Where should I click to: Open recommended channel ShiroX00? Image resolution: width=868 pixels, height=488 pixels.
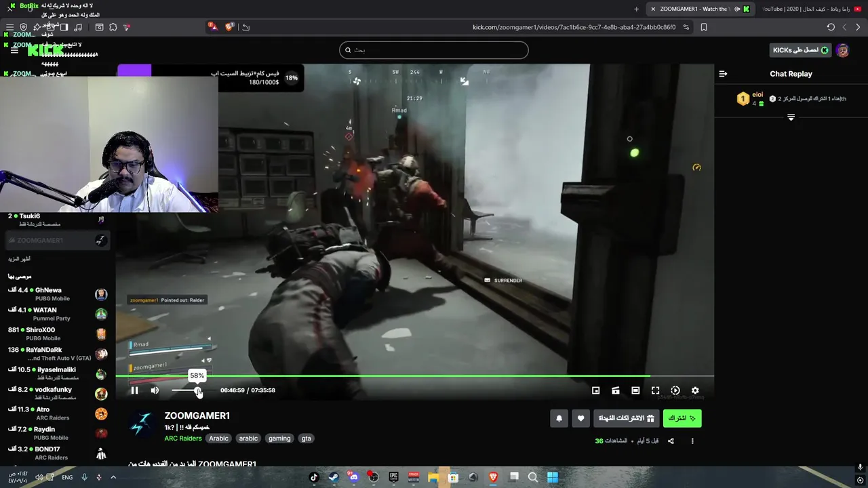58,333
